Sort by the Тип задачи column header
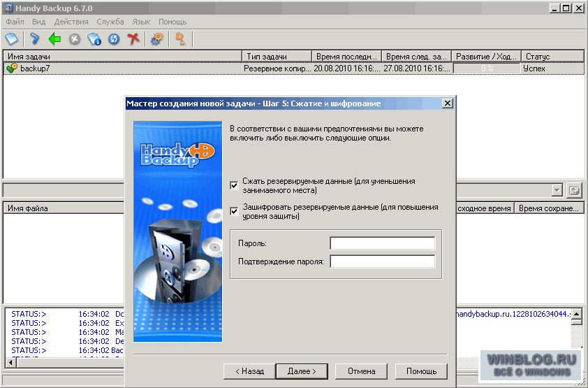Image resolution: width=588 pixels, height=388 pixels. coord(277,57)
